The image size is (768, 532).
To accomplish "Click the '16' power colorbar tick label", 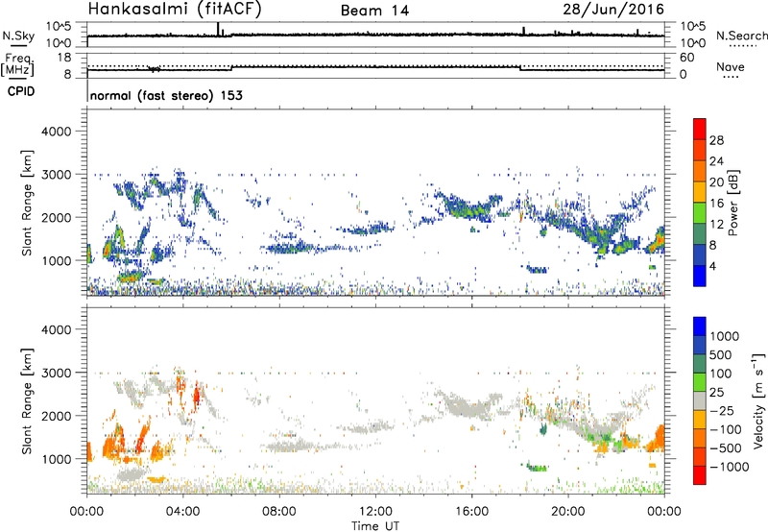I will tap(716, 204).
